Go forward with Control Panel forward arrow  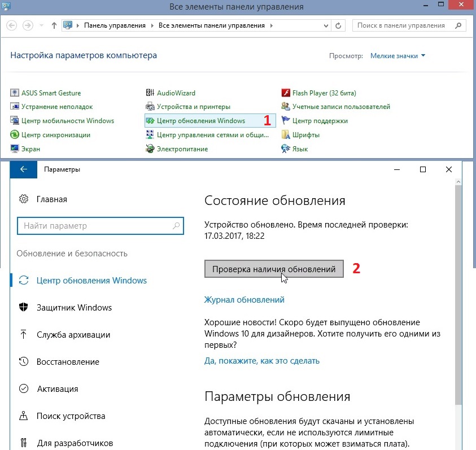28,25
